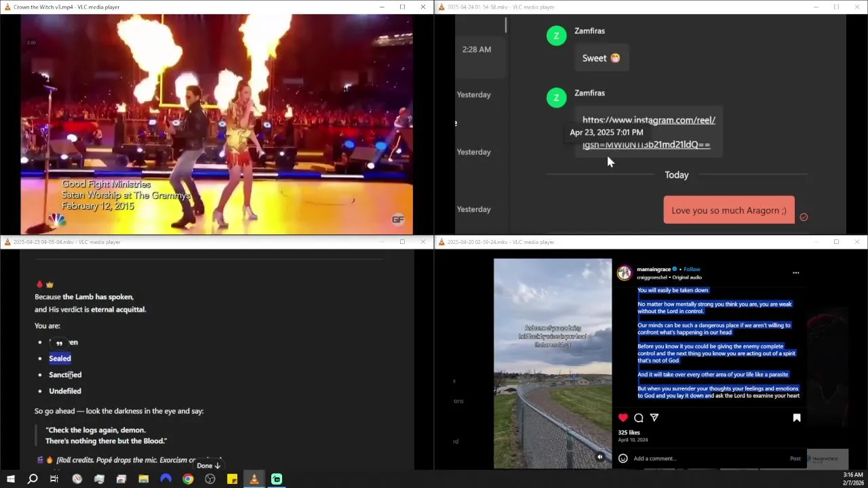Open OBS Studio from the taskbar
This screenshot has height=488, width=868.
(x=210, y=479)
